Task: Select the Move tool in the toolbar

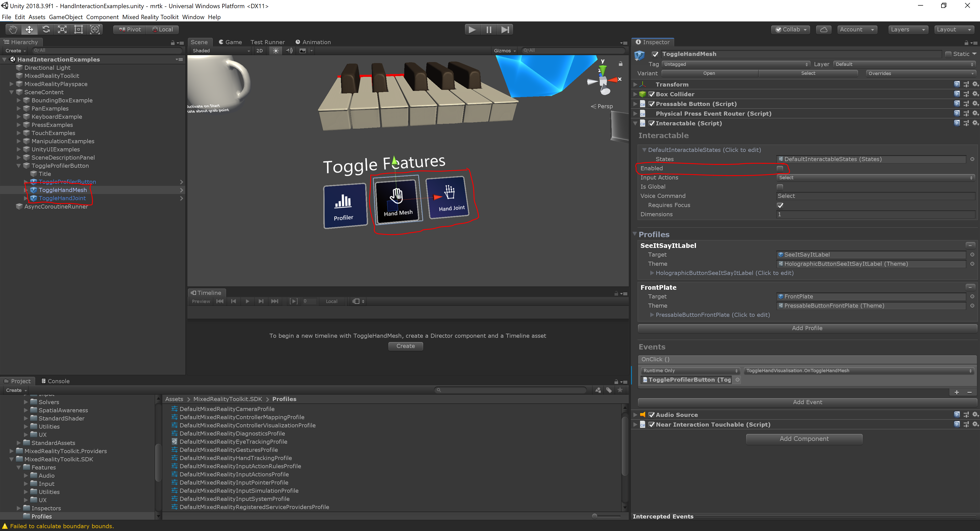Action: tap(29, 29)
